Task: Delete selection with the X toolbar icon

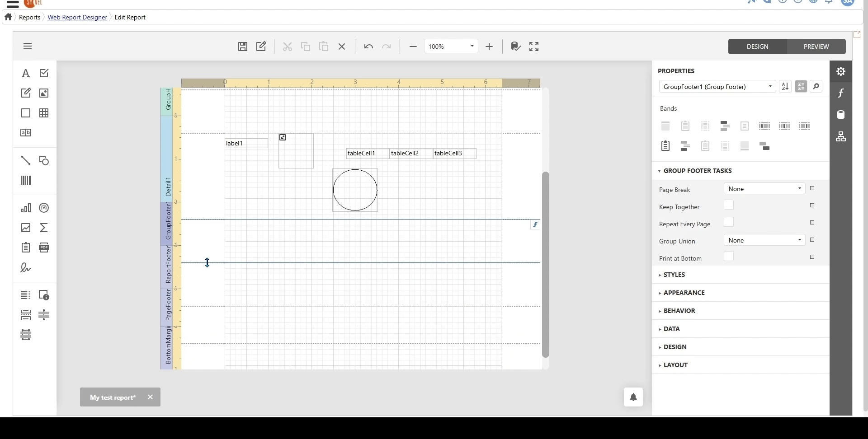Action: click(x=342, y=47)
